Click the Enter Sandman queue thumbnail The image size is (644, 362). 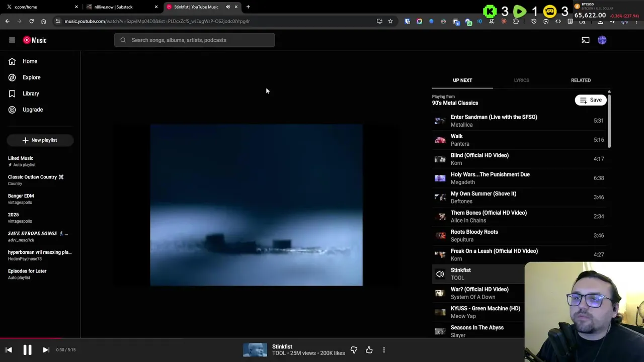[440, 121]
